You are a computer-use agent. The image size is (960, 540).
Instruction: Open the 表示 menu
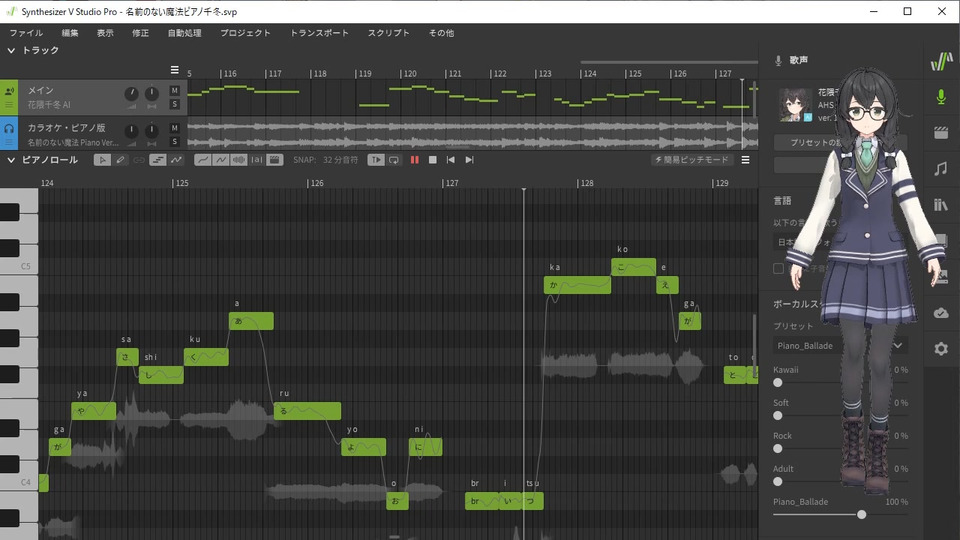pos(105,33)
